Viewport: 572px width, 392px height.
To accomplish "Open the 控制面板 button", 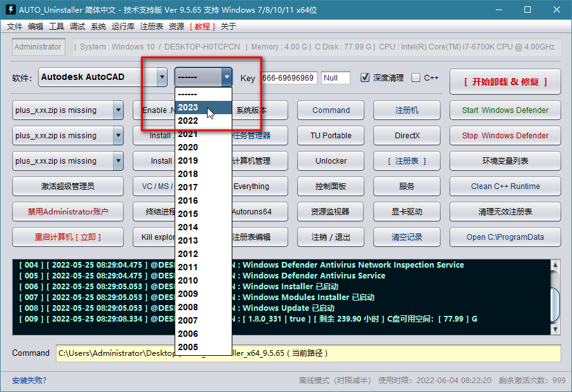I will [331, 186].
